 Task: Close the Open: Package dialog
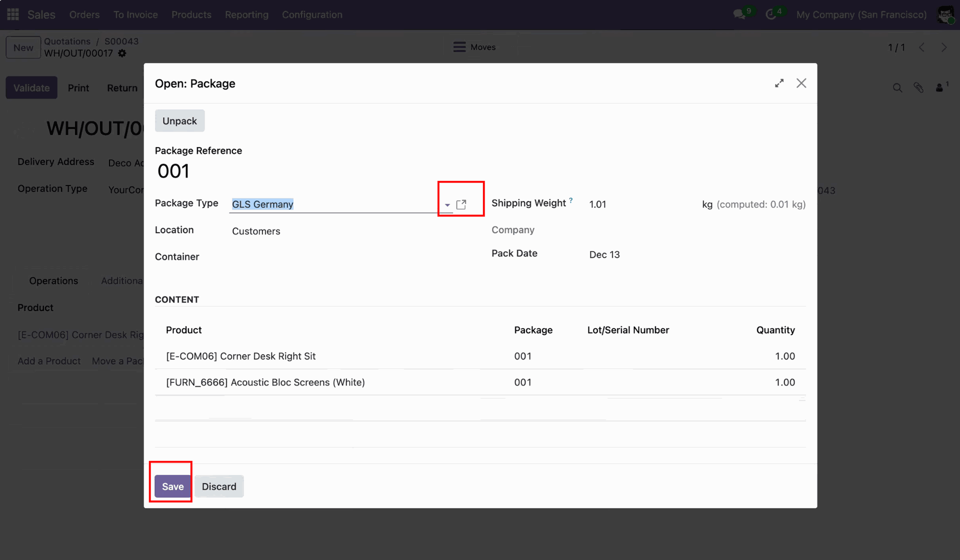[801, 83]
